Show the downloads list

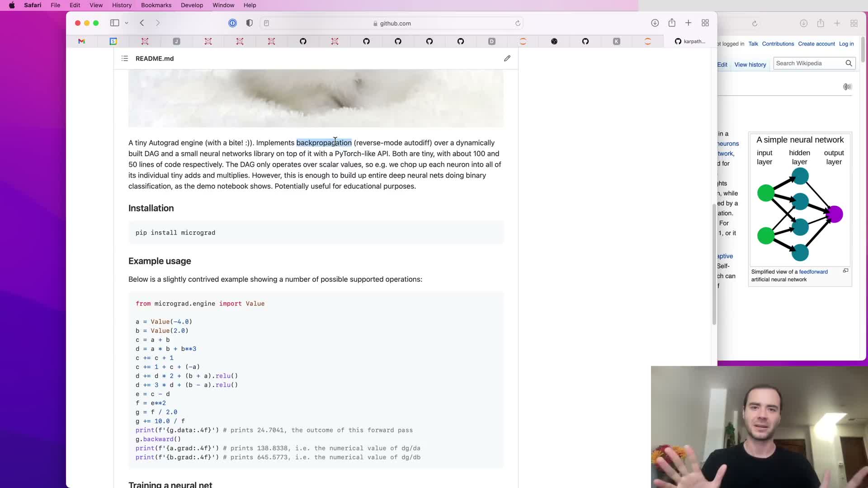coord(655,23)
